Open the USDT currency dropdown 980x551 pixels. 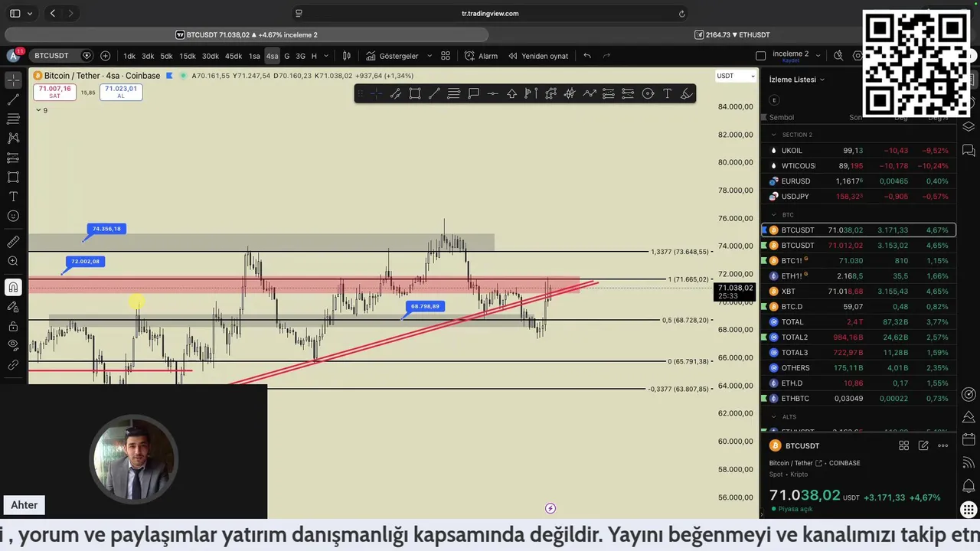pos(736,76)
